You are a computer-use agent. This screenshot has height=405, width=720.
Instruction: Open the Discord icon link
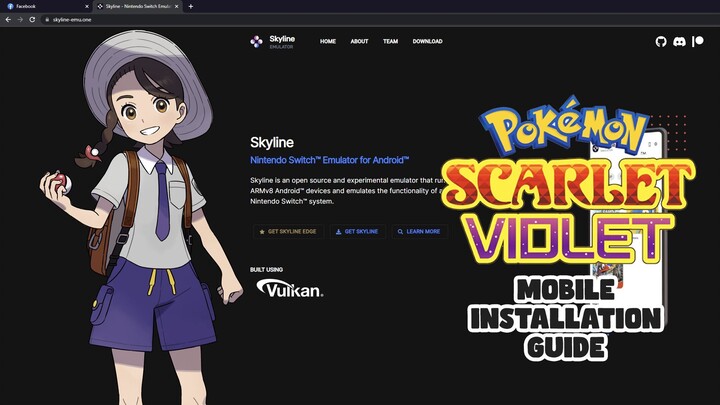pyautogui.click(x=679, y=42)
